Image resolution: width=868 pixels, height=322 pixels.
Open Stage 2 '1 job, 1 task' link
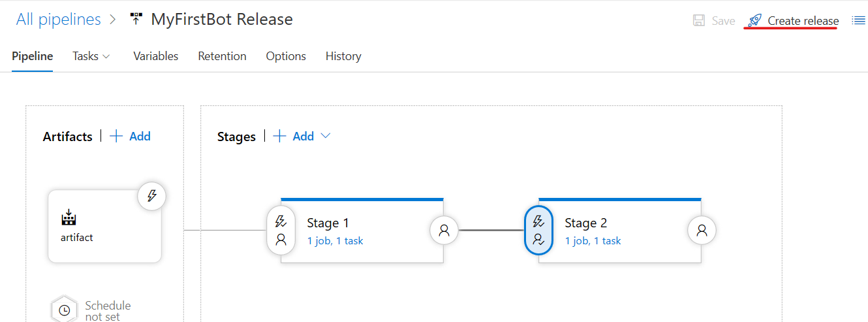(593, 241)
